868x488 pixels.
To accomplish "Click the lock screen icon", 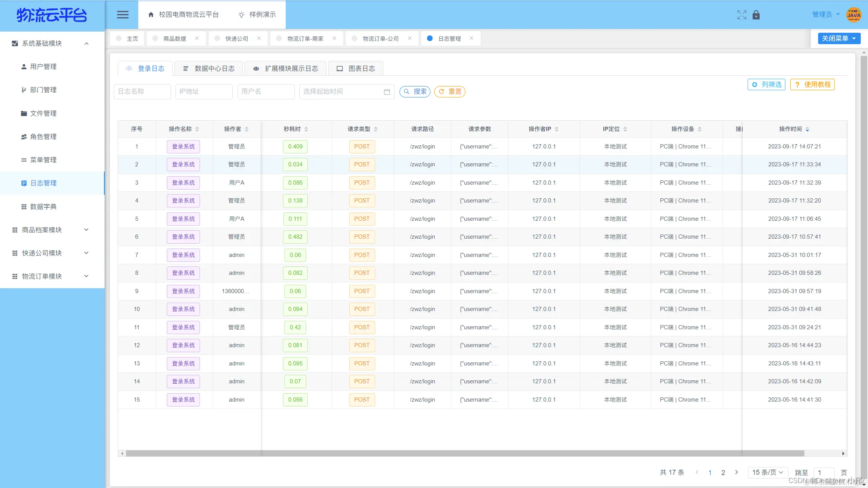I will pyautogui.click(x=756, y=15).
